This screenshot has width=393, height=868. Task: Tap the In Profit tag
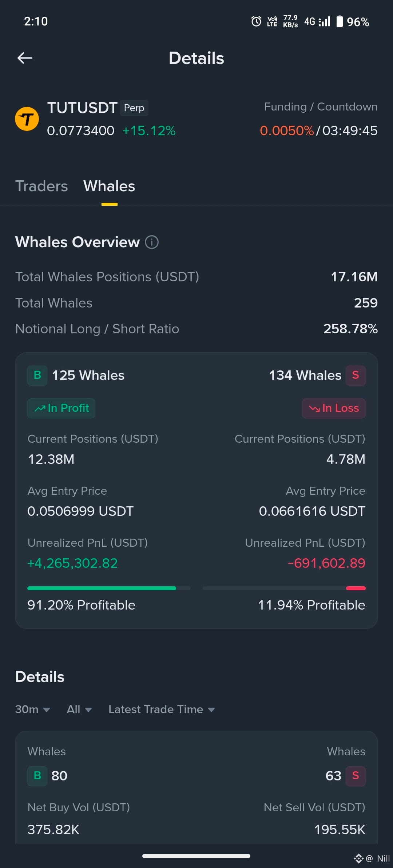pyautogui.click(x=61, y=408)
